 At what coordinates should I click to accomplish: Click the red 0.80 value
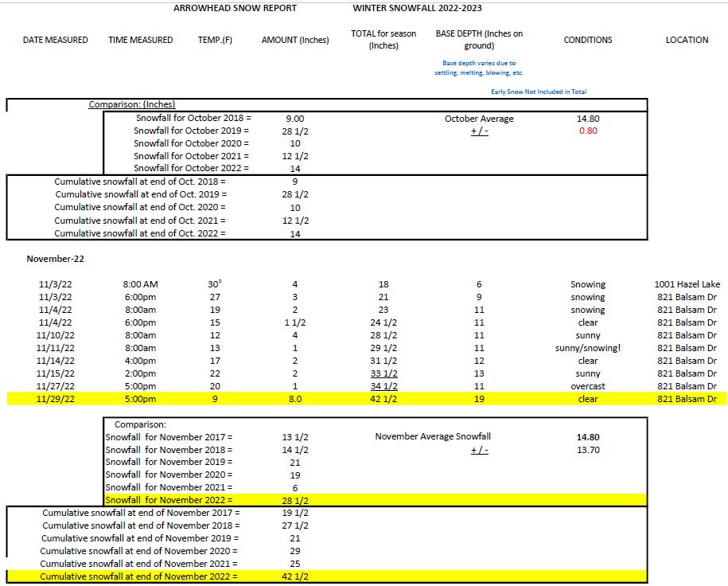point(588,131)
